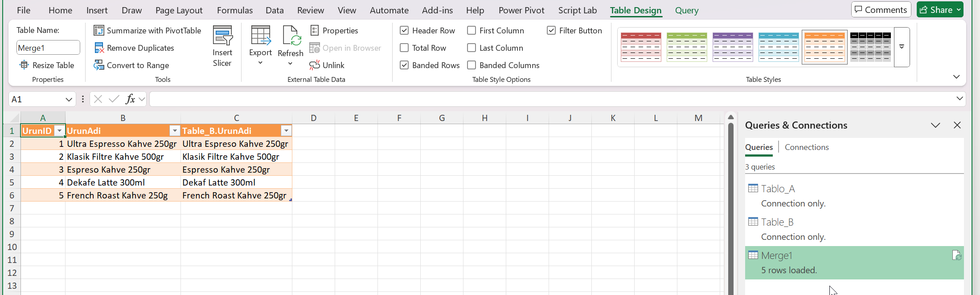The image size is (980, 295).
Task: Click the Share button
Action: pos(939,10)
